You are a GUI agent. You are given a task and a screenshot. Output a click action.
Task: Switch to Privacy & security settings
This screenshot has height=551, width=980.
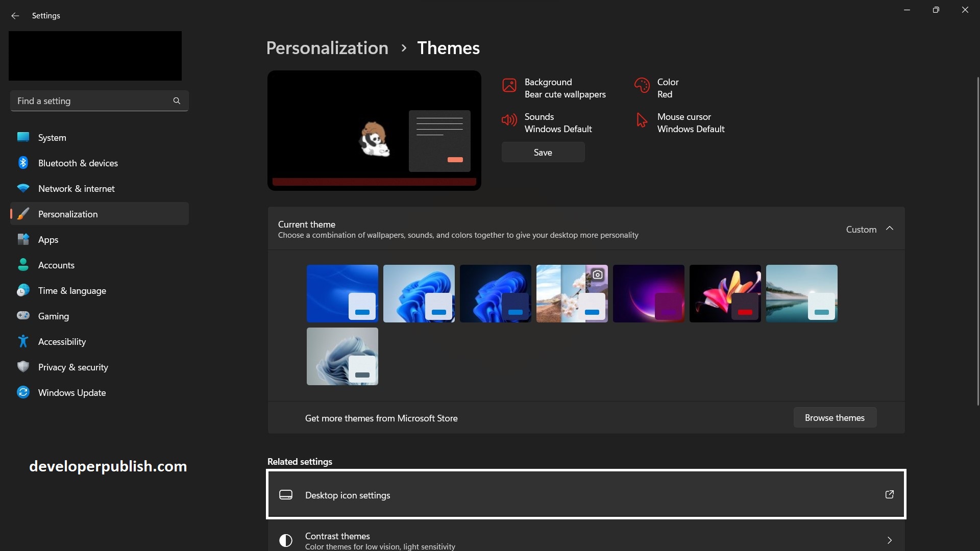(x=73, y=367)
